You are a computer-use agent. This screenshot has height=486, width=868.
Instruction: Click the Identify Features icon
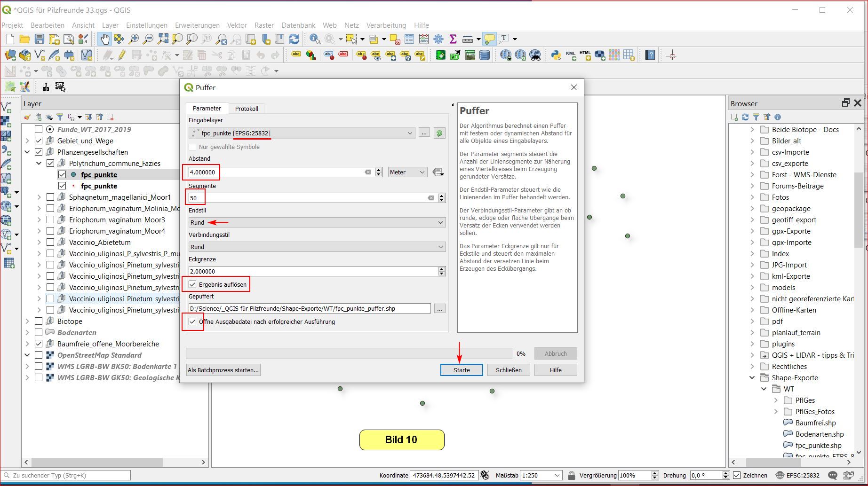[315, 39]
